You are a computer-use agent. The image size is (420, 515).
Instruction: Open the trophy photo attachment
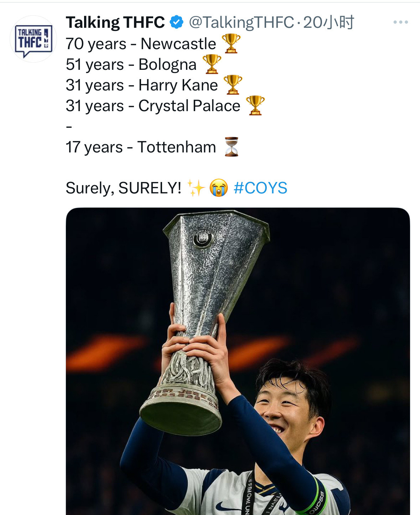click(238, 361)
